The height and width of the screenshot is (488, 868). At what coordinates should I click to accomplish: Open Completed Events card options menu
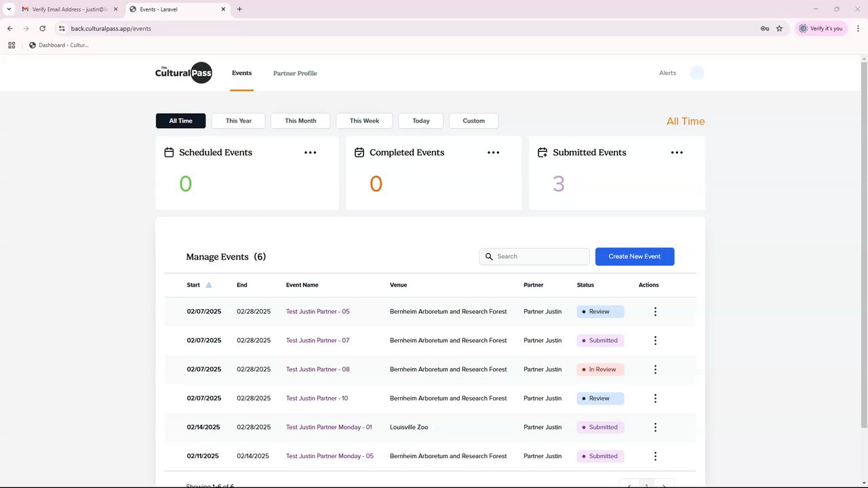click(493, 152)
